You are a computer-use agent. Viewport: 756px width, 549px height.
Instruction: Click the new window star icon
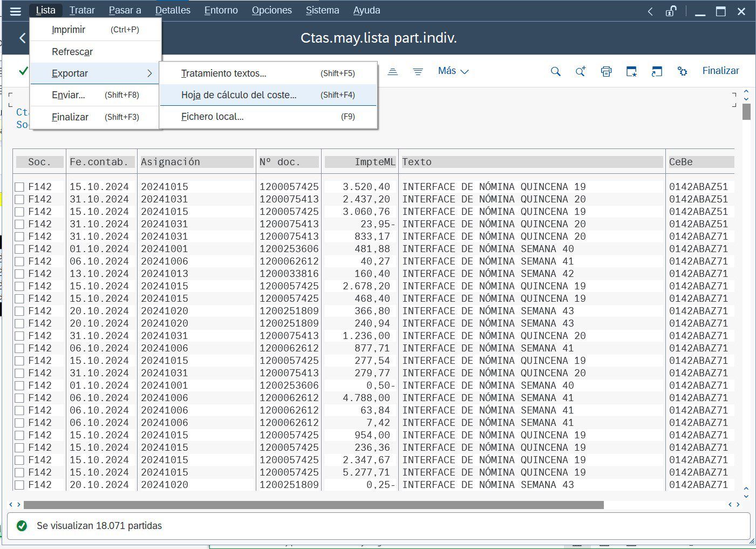click(631, 71)
